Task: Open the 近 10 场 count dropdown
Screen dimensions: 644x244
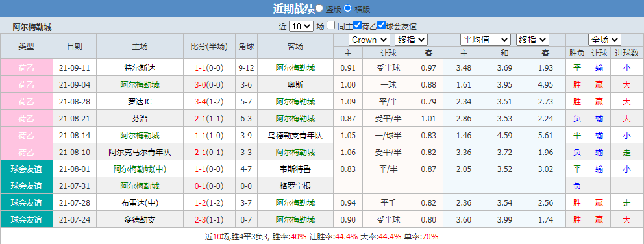Action: 301,27
